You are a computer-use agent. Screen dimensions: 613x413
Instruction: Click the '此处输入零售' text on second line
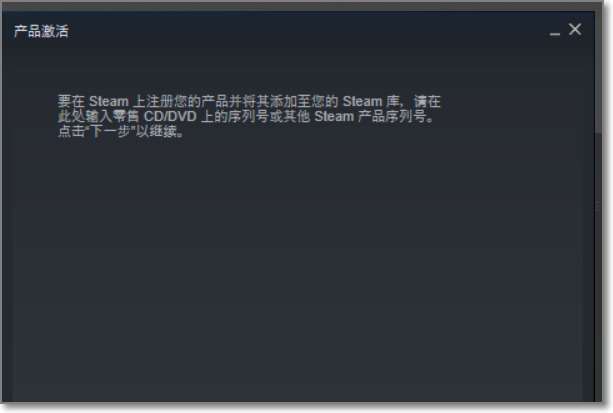coord(99,117)
